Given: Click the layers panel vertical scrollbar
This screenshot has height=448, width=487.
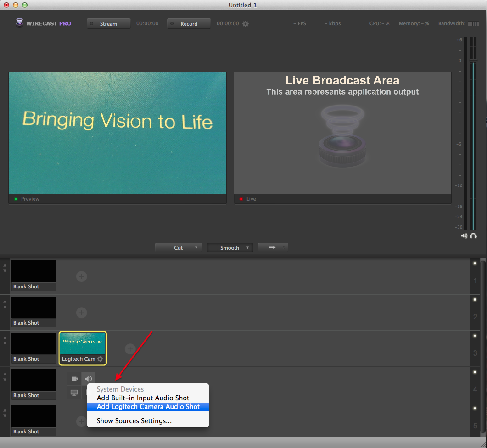Looking at the screenshot, I should coord(483,347).
